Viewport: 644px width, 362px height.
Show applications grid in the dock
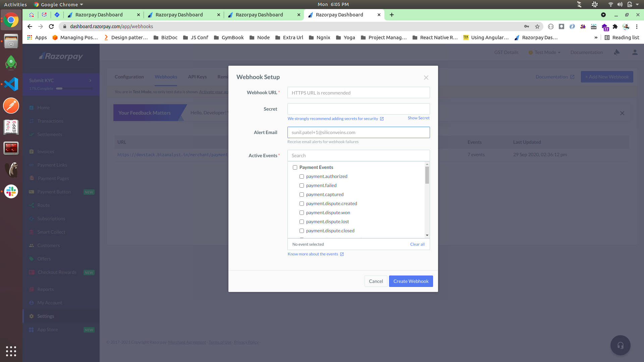[11, 351]
